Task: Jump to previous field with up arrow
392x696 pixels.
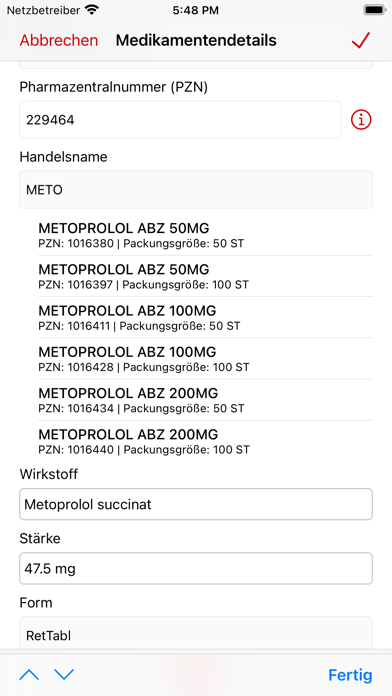Action: point(29,675)
